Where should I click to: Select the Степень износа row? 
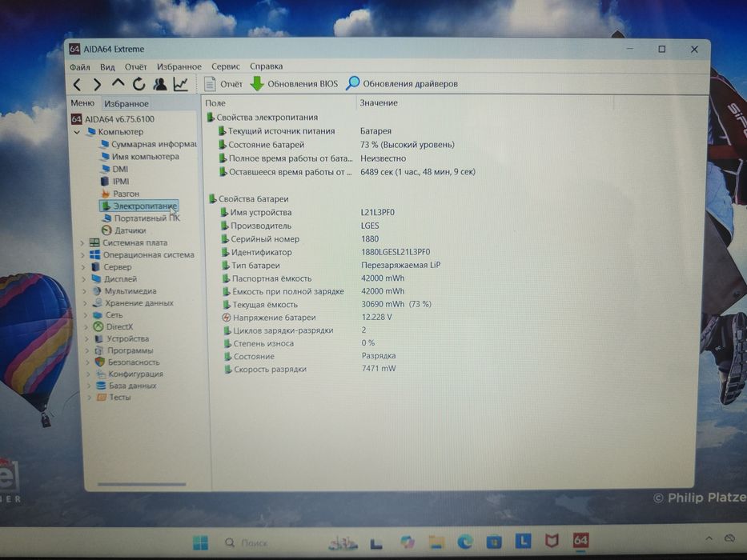click(300, 343)
